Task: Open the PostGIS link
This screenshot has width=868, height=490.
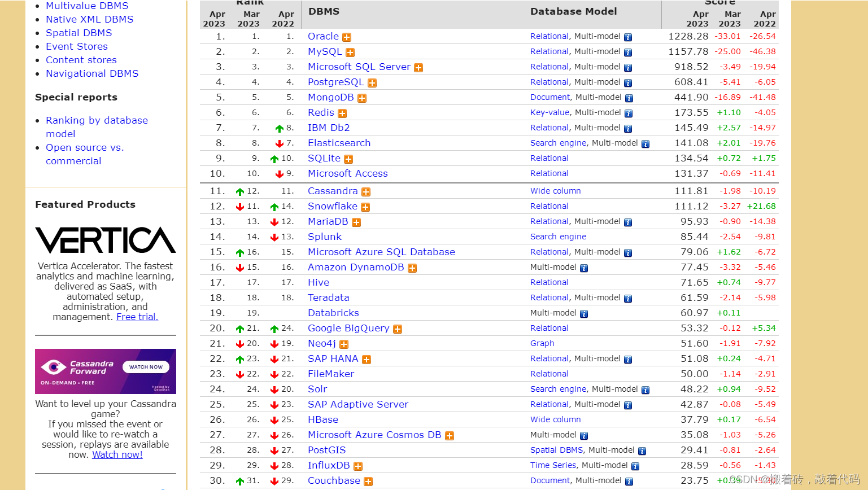Action: pyautogui.click(x=327, y=450)
